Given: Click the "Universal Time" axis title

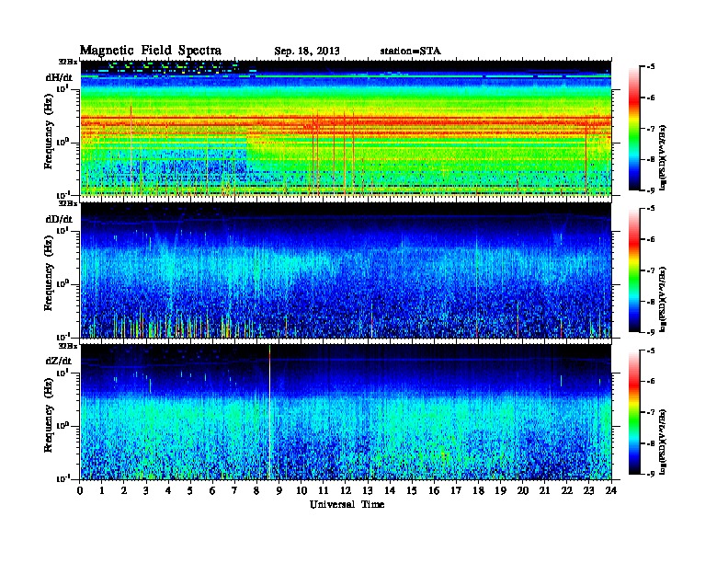Looking at the screenshot, I should pos(347,504).
